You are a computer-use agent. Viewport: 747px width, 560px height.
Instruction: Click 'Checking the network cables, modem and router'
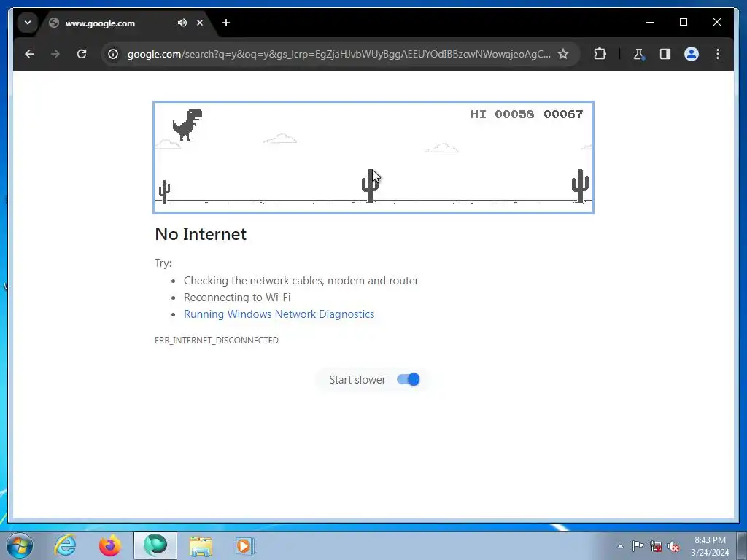pyautogui.click(x=301, y=281)
